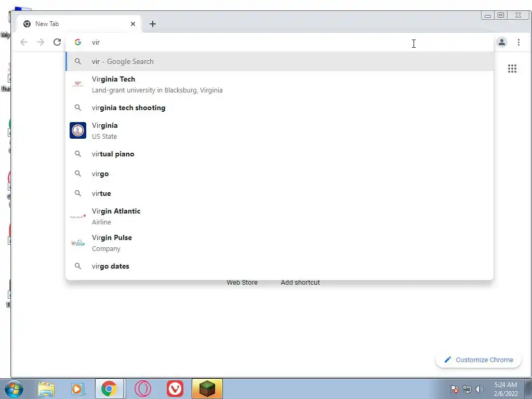Click Google G icon in address bar

click(x=78, y=42)
